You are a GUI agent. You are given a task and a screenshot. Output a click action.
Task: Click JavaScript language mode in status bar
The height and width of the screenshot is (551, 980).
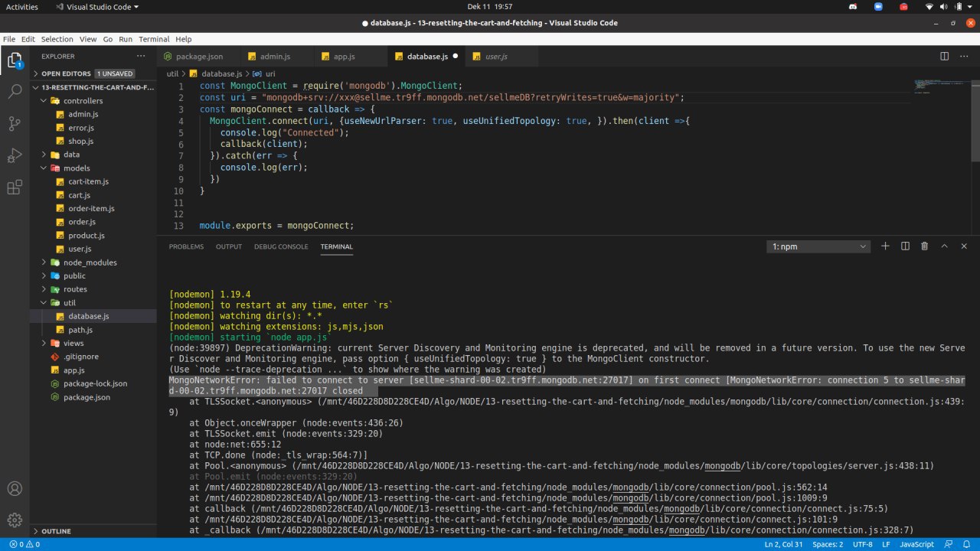point(916,544)
